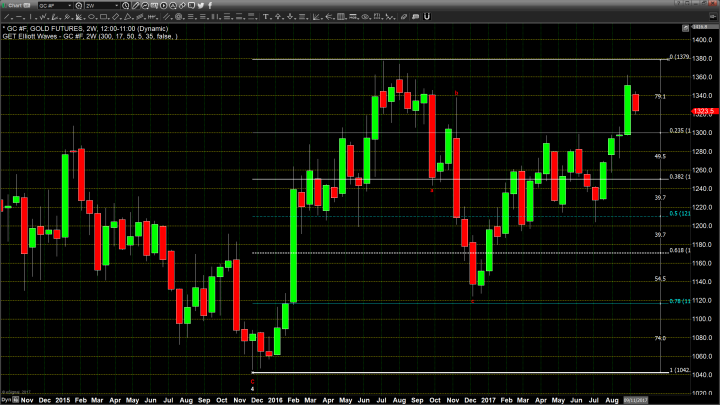The height and width of the screenshot is (405, 720).
Task: Click the symbol lookup icon beside GC #F
Action: [78, 6]
